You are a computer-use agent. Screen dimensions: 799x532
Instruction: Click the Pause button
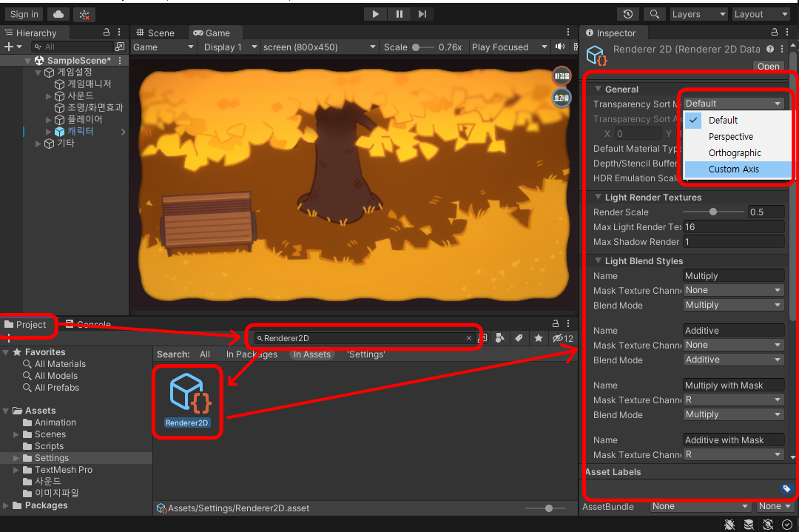(x=399, y=14)
